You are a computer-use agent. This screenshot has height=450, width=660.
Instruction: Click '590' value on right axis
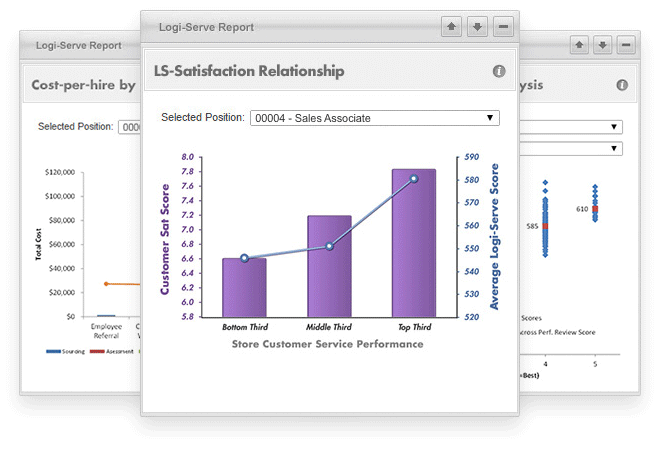(472, 157)
